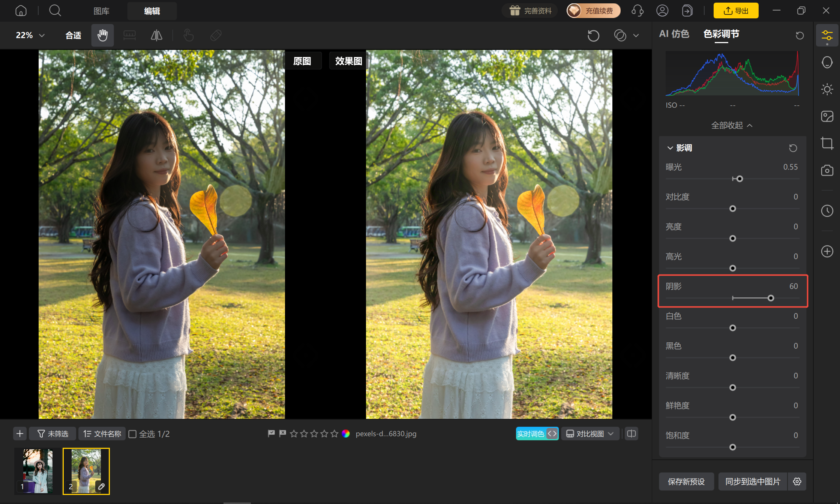This screenshot has width=840, height=504.
Task: Open the crop tool panel
Action: (827, 143)
